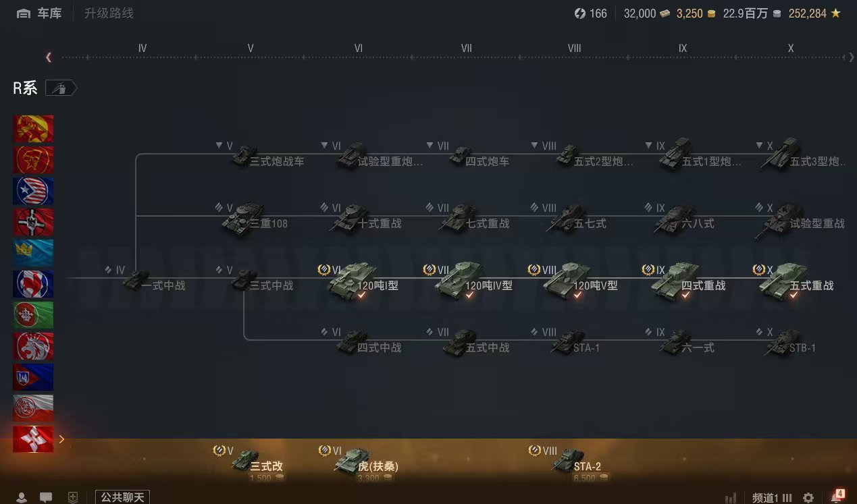This screenshot has width=857, height=504.
Task: Toggle the checkmark under 120吨I型
Action: (x=362, y=295)
